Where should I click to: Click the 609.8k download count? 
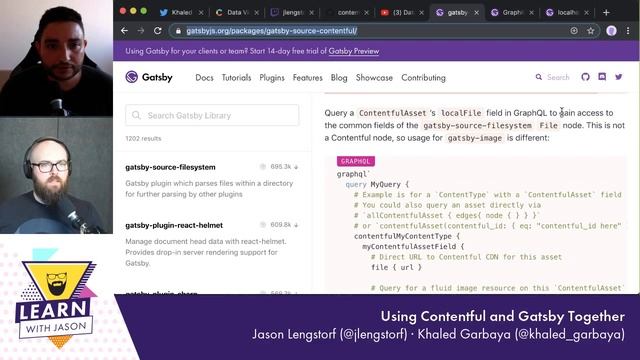pos(280,224)
